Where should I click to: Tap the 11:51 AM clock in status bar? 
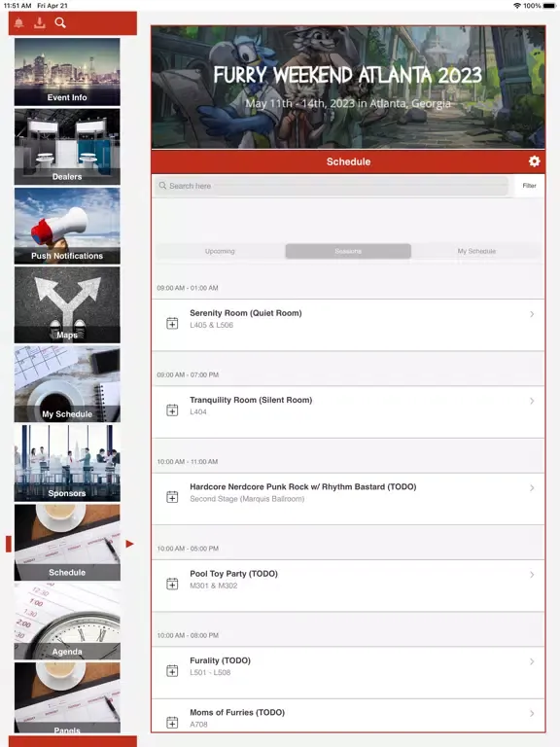(17, 6)
